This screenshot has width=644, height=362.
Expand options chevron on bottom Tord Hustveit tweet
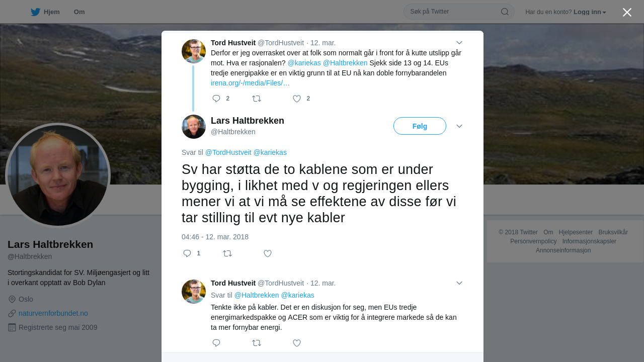459,283
